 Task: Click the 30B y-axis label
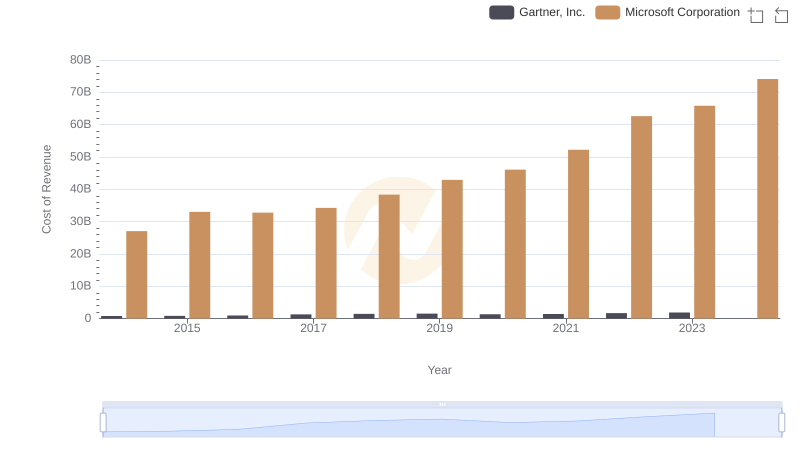[81, 221]
